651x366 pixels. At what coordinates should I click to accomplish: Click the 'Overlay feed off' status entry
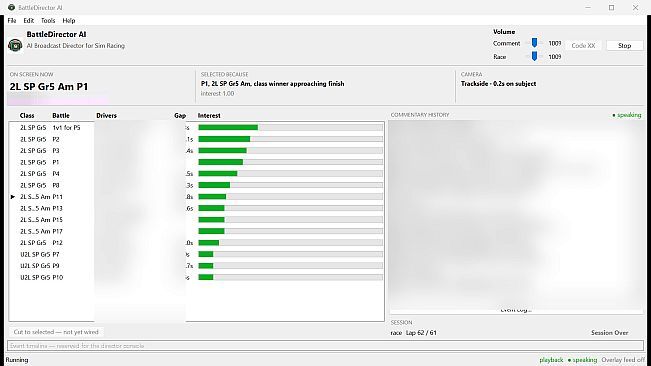[623, 360]
